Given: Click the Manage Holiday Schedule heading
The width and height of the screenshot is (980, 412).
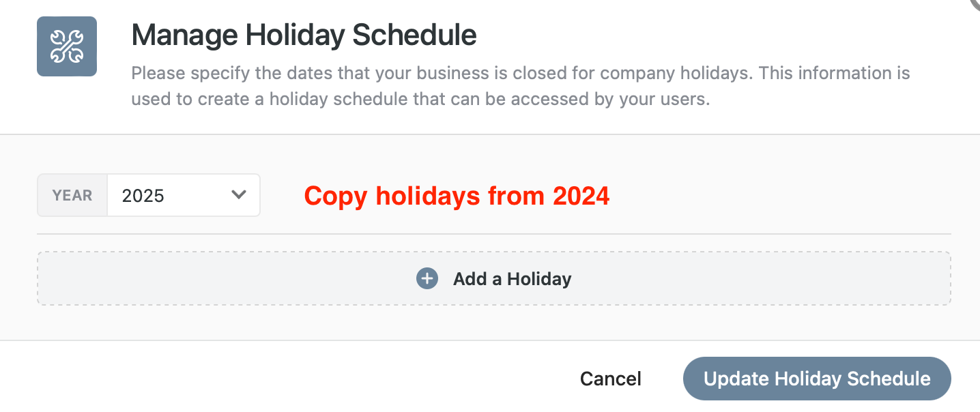Looking at the screenshot, I should 304,35.
